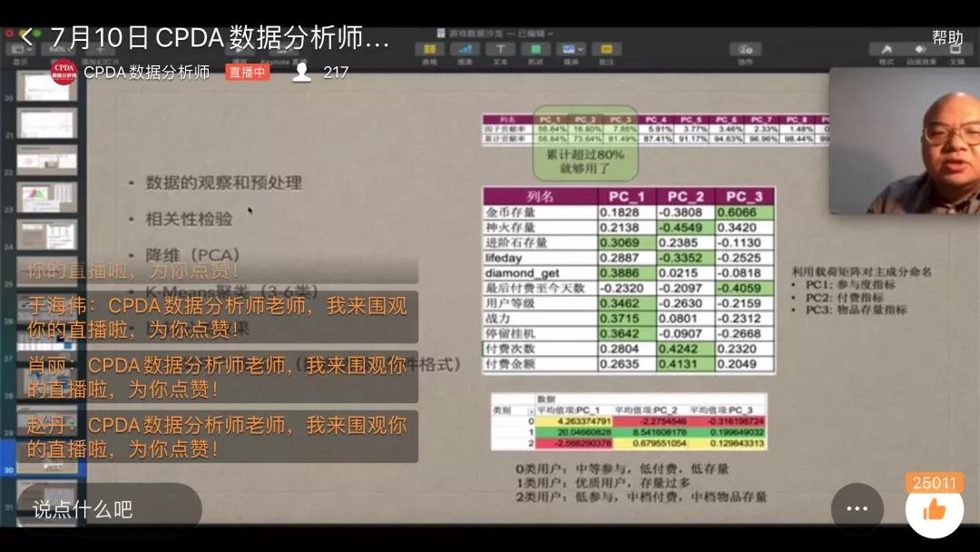Viewport: 980px width, 552px height.
Task: Click Keynote's 表格 table toolbar icon
Action: (x=429, y=49)
